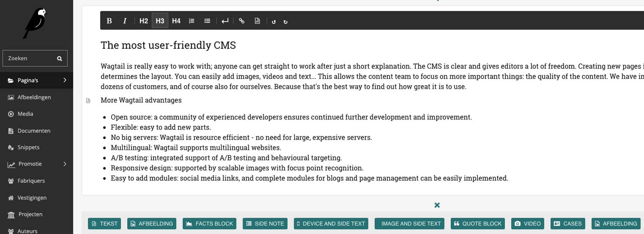
Task: Click the Afbeeldingen image icon in sidebar
Action: 11,98
